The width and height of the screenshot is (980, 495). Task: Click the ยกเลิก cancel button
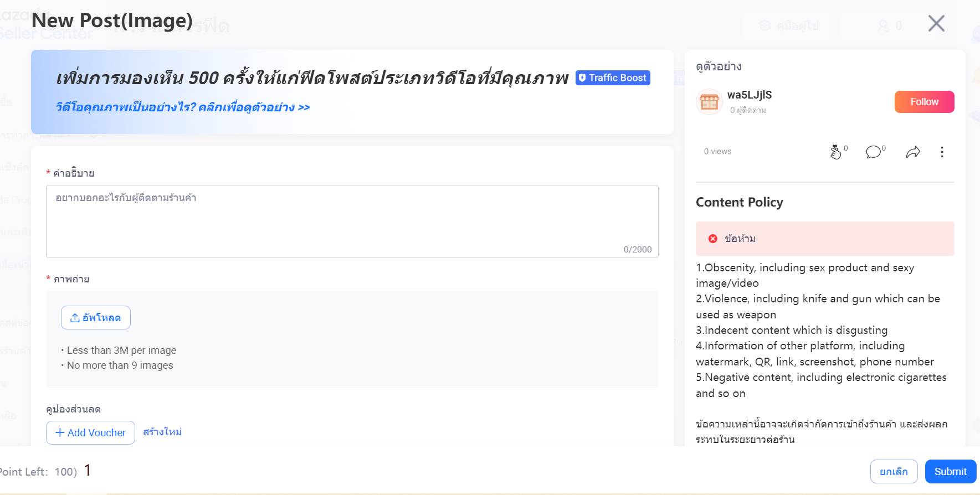894,472
